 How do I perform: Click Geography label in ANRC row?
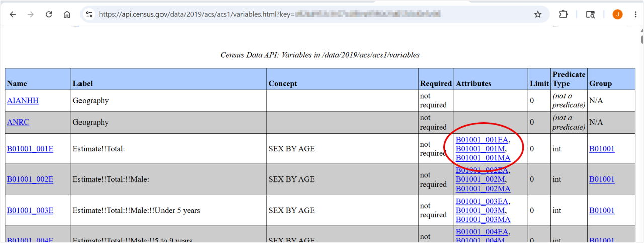[91, 123]
